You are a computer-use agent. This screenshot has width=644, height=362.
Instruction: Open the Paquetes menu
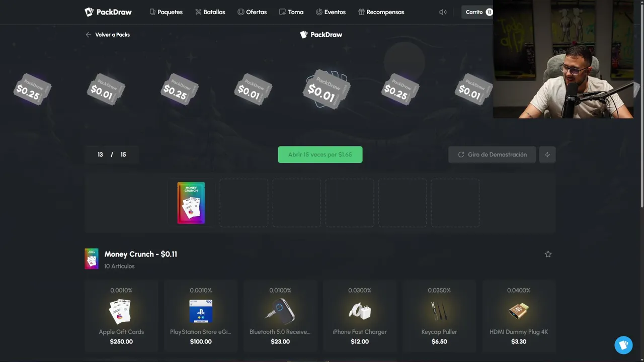click(166, 12)
